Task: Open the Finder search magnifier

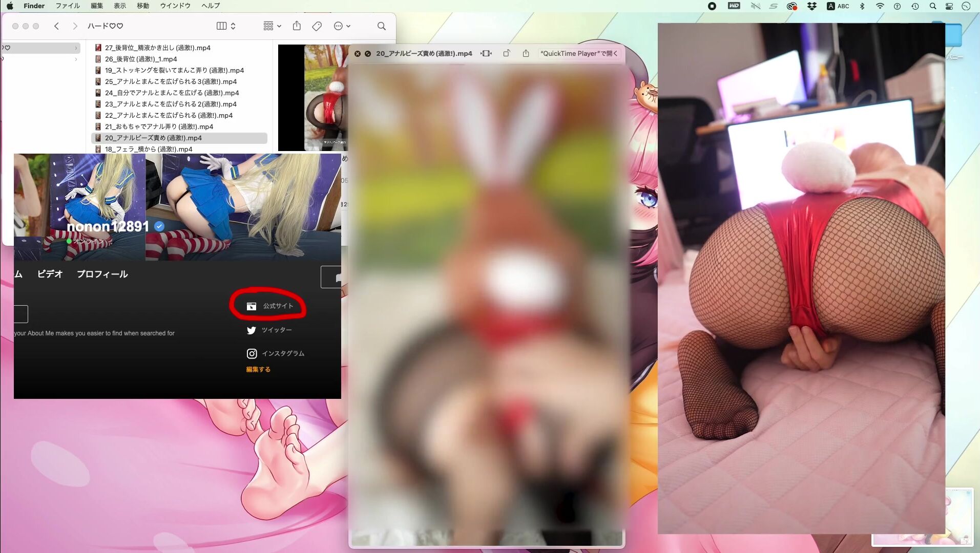Action: click(x=381, y=26)
